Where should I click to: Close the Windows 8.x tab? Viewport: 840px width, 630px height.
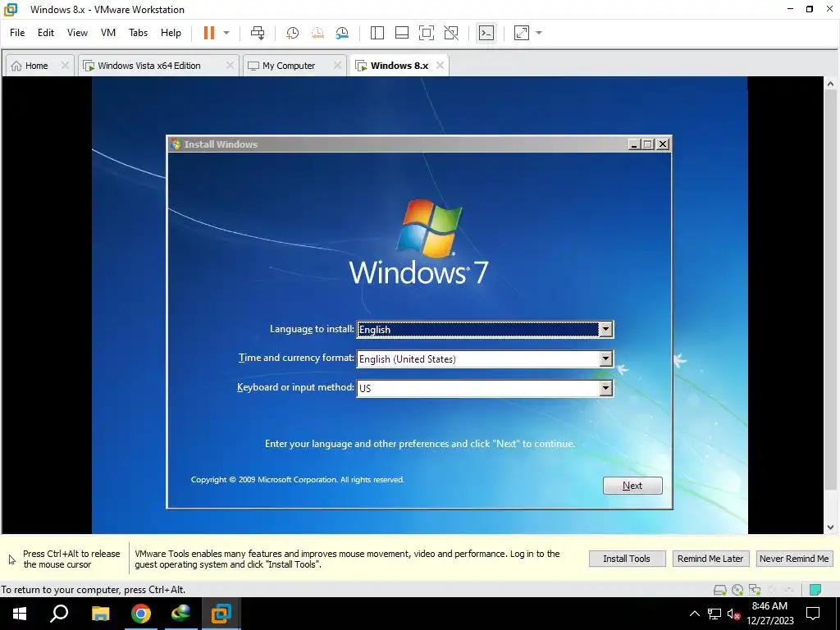click(x=440, y=65)
